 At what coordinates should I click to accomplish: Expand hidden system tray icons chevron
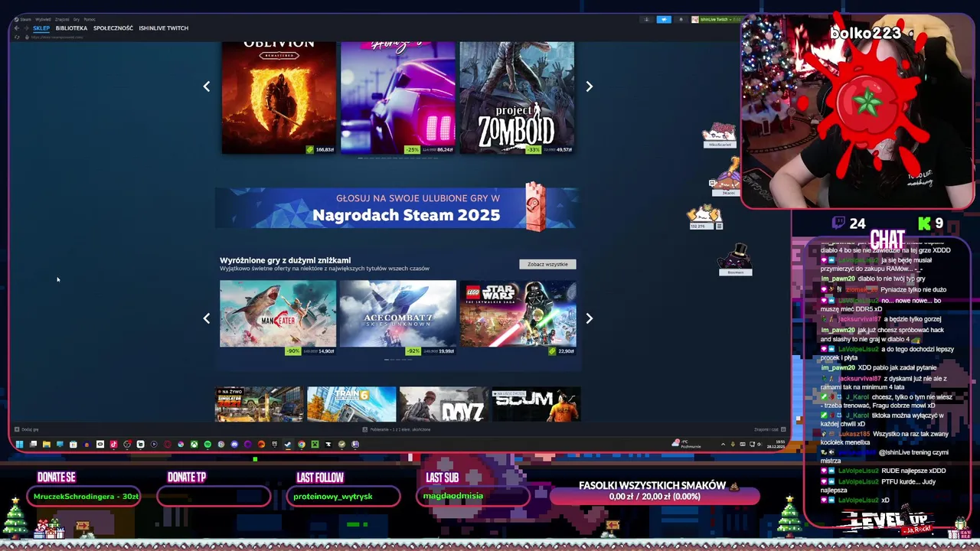723,445
